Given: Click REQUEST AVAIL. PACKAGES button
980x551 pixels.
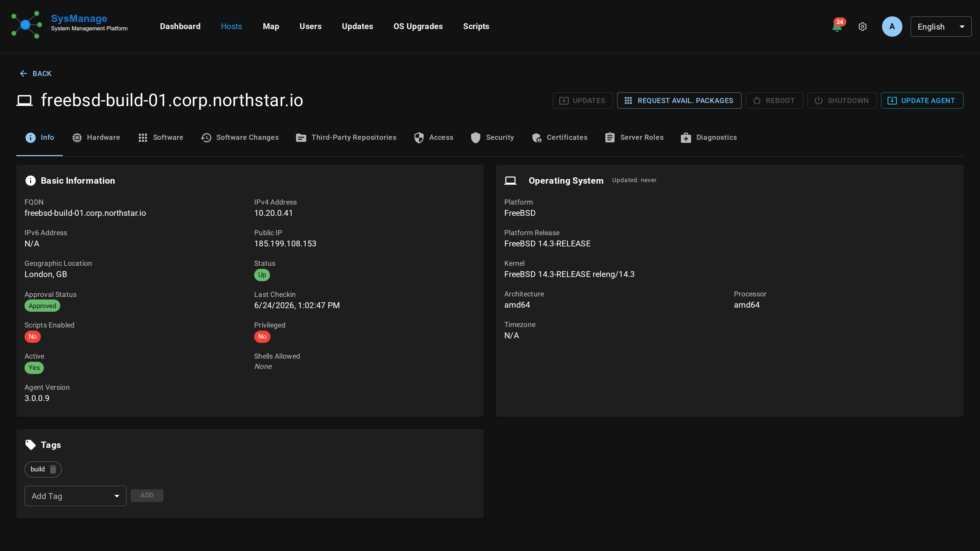Looking at the screenshot, I should 679,101.
